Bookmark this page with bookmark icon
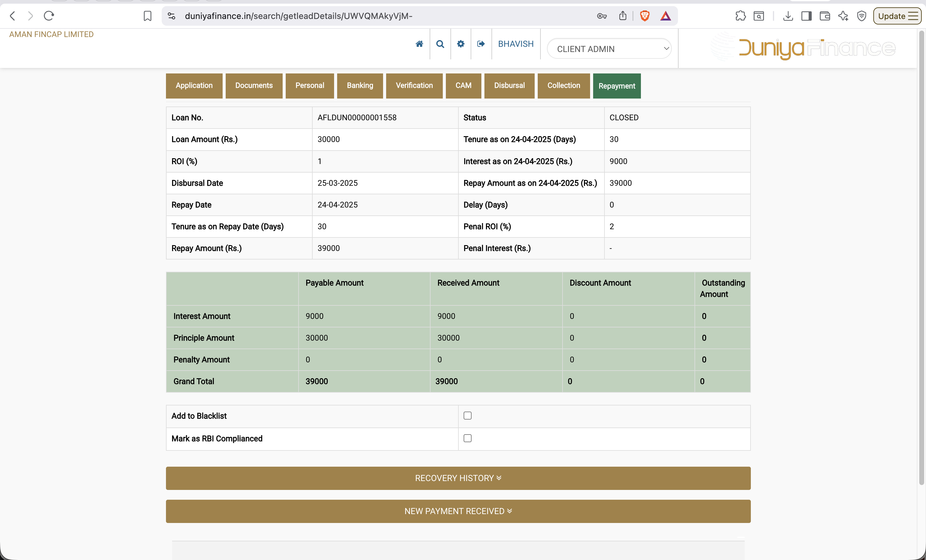The width and height of the screenshot is (926, 560). [148, 16]
